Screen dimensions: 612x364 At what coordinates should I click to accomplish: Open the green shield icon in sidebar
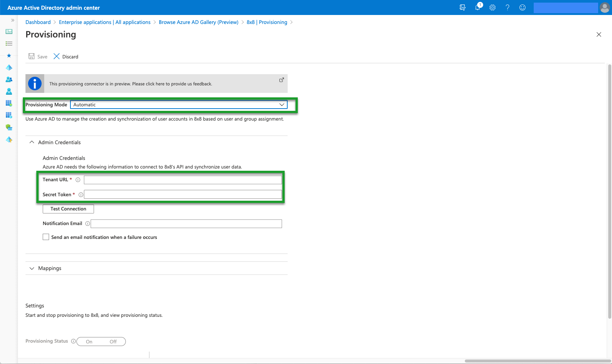[9, 127]
